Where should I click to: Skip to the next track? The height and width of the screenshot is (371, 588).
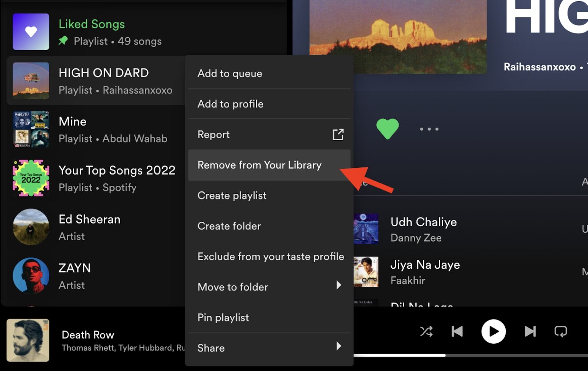pos(530,332)
